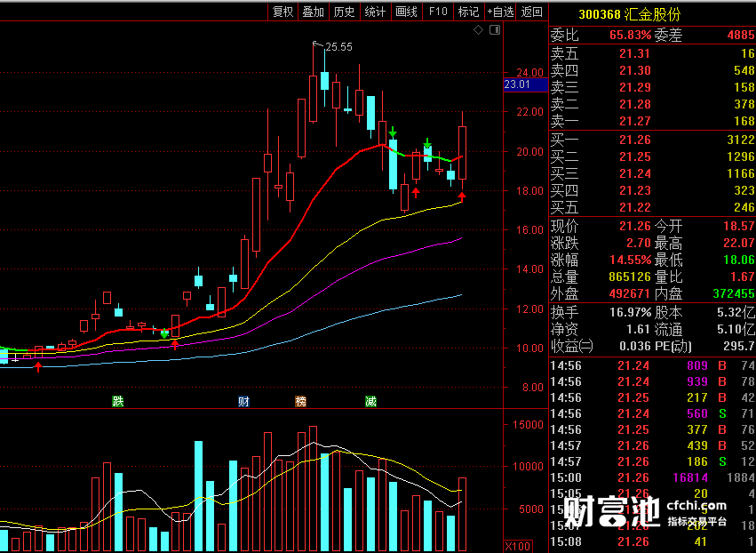Screen dimensions: 756x553
Task: Click 卖二 price 21.28
Action: tap(634, 104)
